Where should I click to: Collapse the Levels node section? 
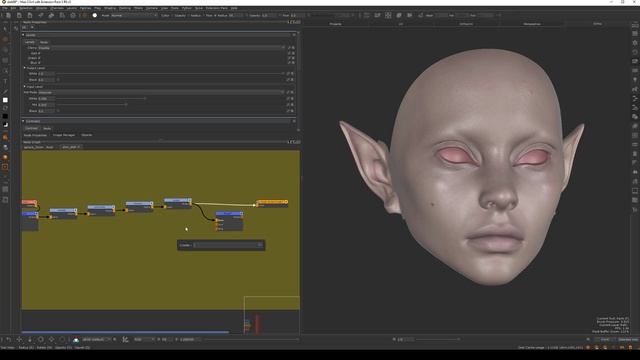click(23, 35)
